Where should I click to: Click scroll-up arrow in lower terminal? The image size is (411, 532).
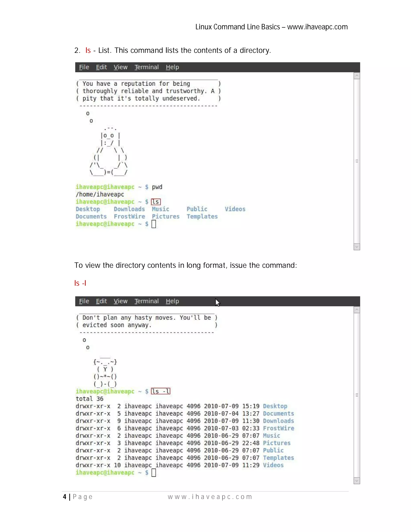(x=357, y=310)
